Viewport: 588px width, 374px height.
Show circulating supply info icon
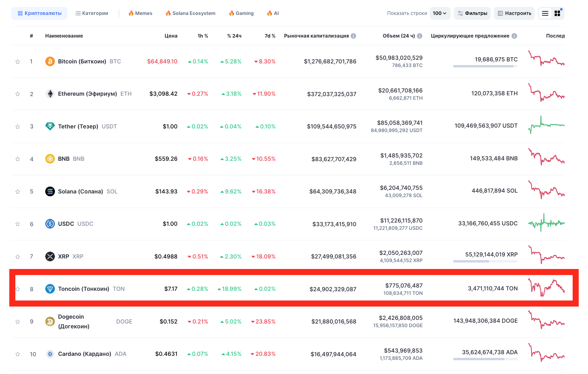[x=514, y=36]
